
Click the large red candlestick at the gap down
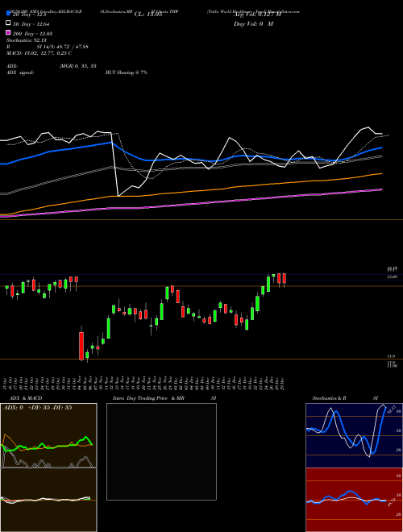pyautogui.click(x=81, y=345)
